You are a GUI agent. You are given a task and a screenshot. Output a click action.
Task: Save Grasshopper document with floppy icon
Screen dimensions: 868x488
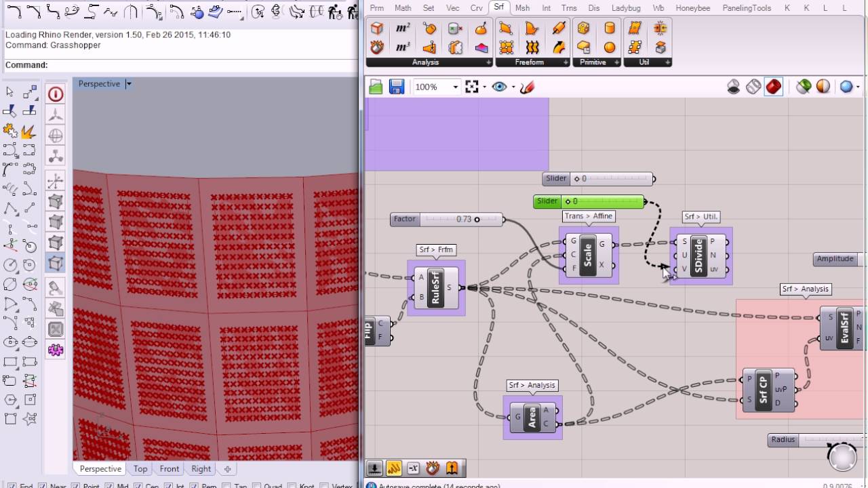(397, 87)
